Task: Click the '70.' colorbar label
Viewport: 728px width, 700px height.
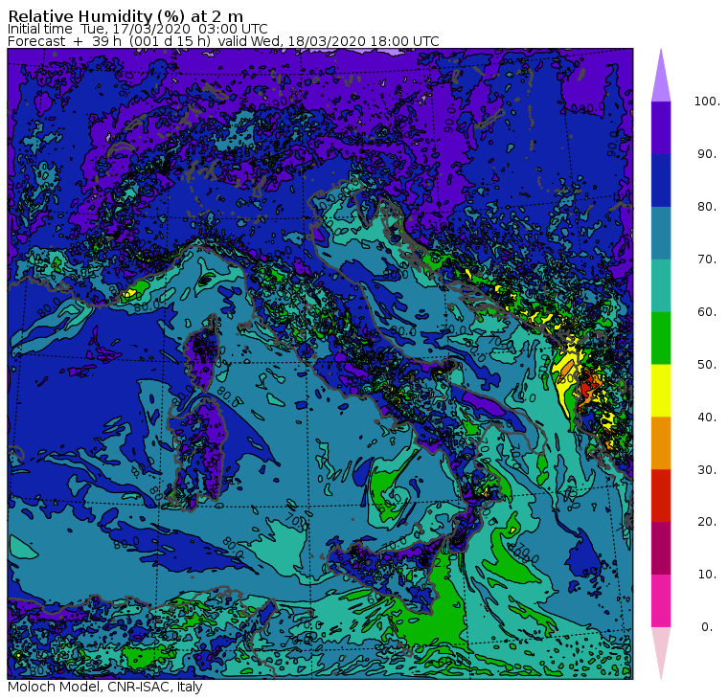Action: [707, 259]
